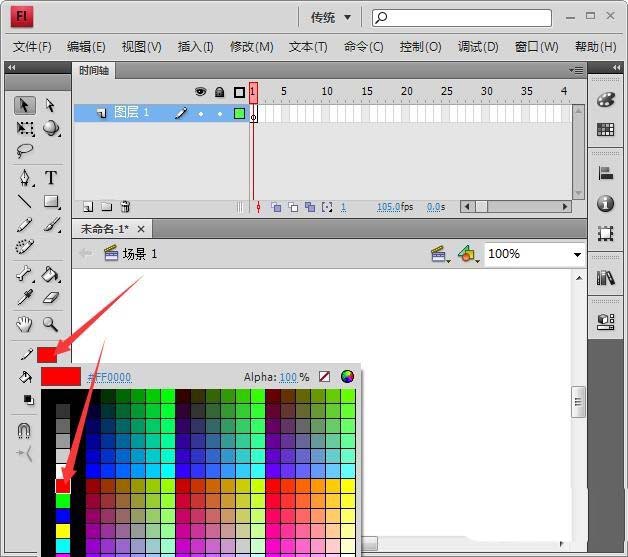The height and width of the screenshot is (557, 628).
Task: Toggle visibility dot for 图层 1
Action: pos(201,114)
